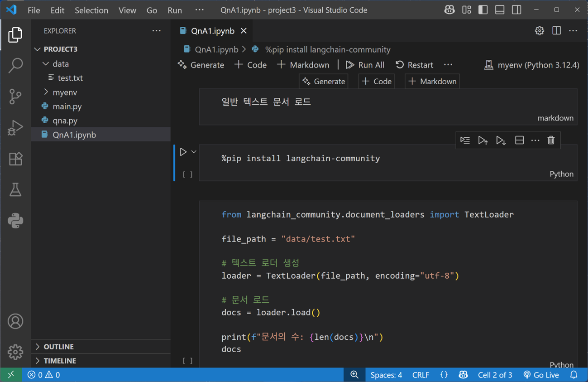Screen dimensions: 588x382
Task: Open notebook settings gear icon
Action: (x=540, y=31)
